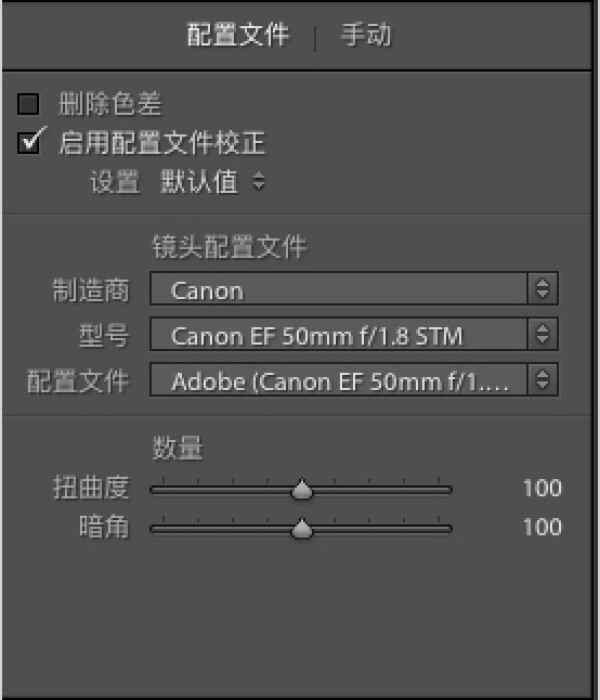This screenshot has height=700, width=600.
Task: Uncheck 启用配置文件校正 checkbox
Action: point(29,142)
